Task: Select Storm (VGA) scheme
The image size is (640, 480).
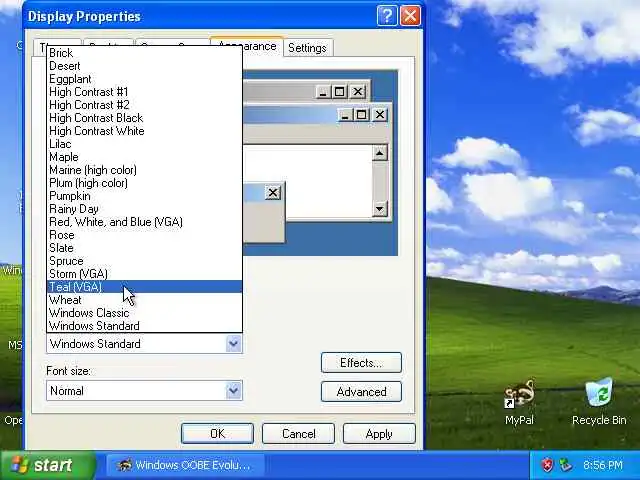Action: pos(144,274)
